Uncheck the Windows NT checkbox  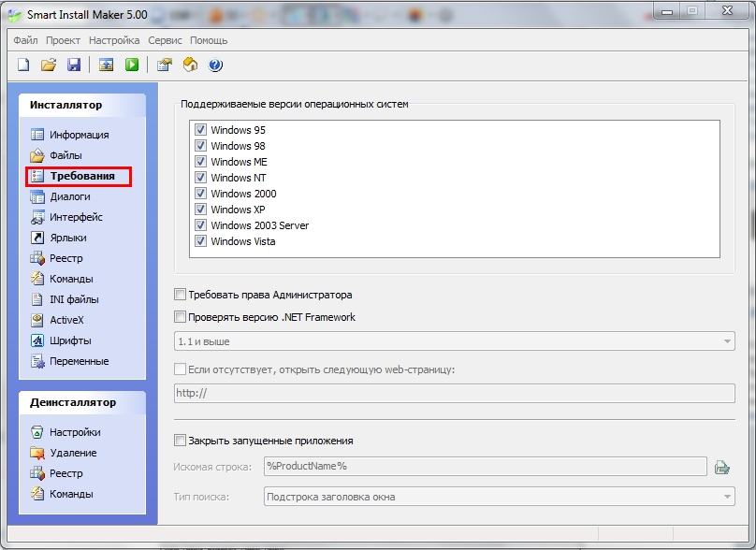pos(200,178)
